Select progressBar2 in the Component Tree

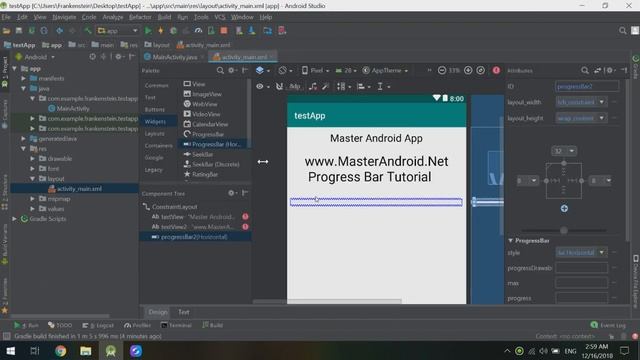[195, 237]
